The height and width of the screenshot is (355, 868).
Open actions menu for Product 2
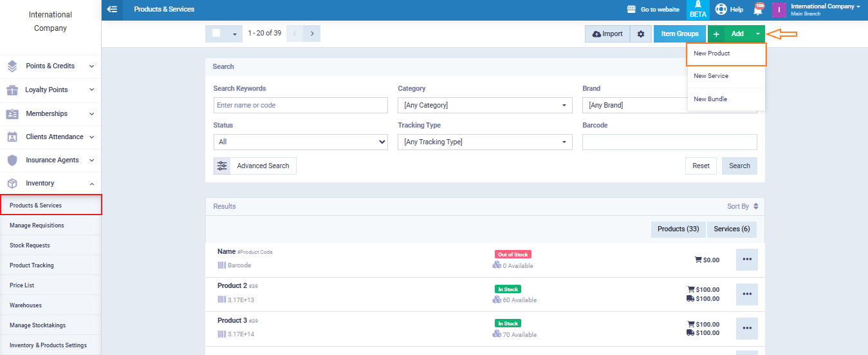tap(746, 294)
